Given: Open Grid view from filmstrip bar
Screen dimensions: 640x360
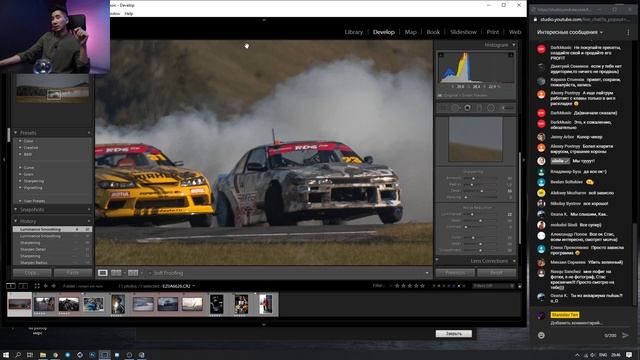Looking at the screenshot, I should (37, 286).
